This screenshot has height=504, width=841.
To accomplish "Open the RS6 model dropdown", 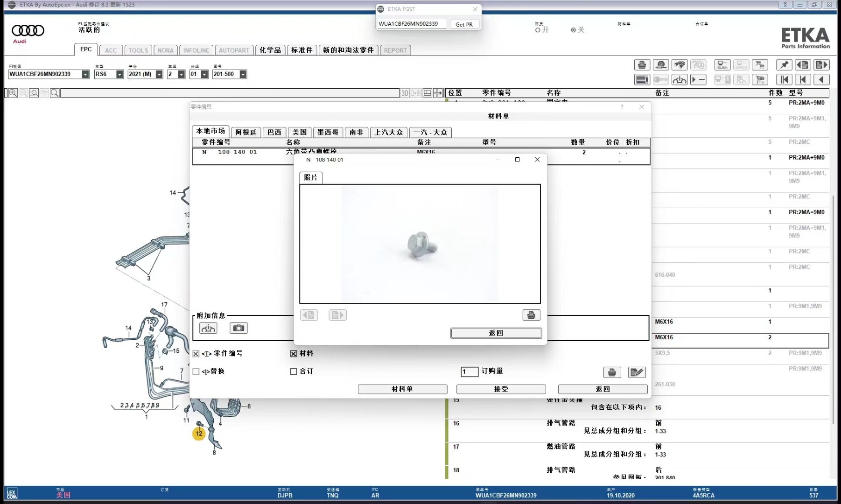I will click(x=119, y=74).
